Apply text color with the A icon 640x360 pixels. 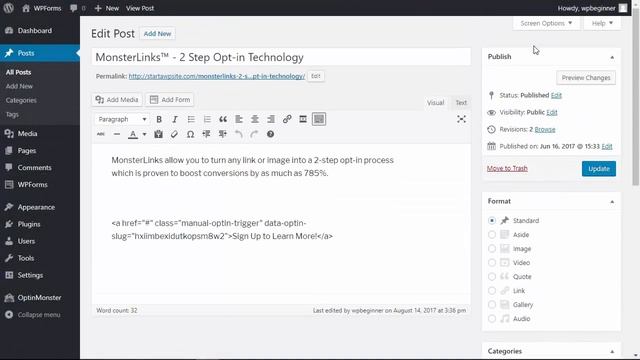(x=133, y=134)
